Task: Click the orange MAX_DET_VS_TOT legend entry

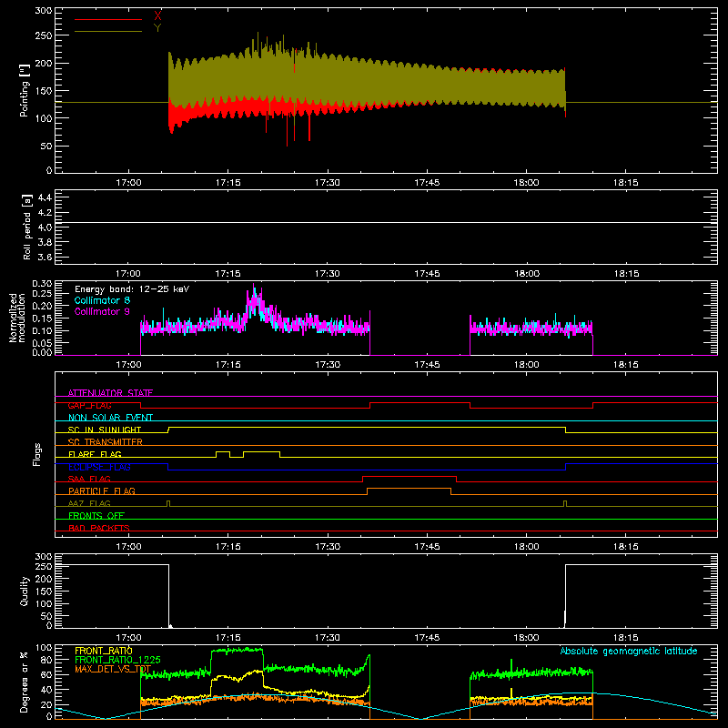Action: click(113, 669)
